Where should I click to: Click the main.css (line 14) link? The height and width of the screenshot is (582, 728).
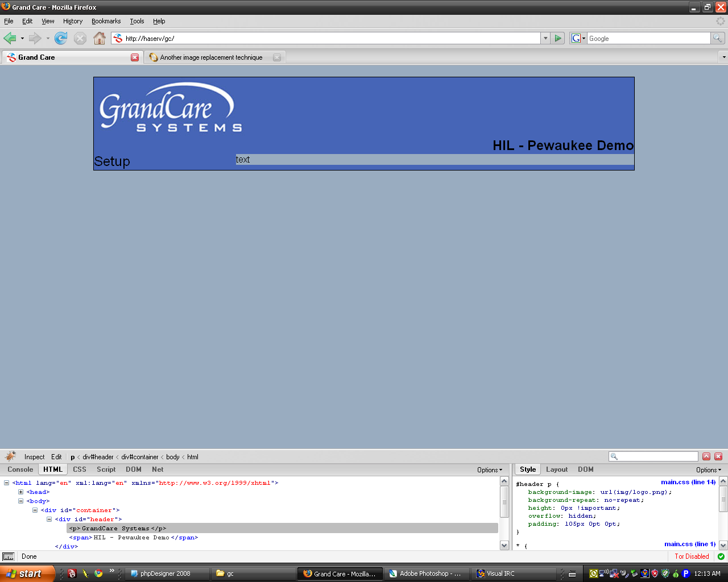(688, 482)
